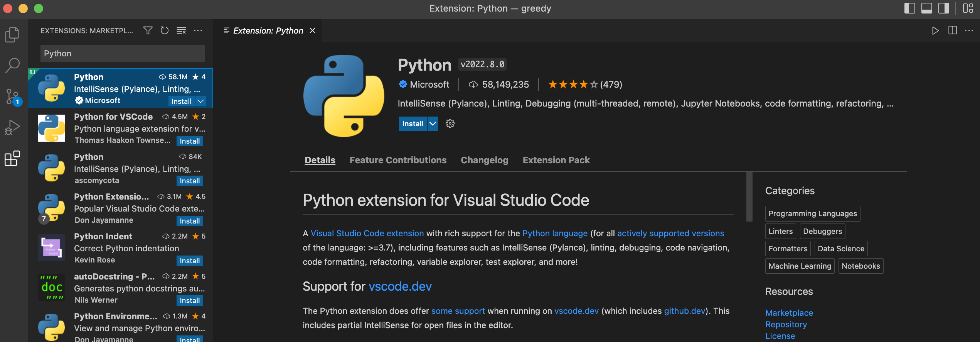Toggle the secondary side bar layout button

click(943, 8)
